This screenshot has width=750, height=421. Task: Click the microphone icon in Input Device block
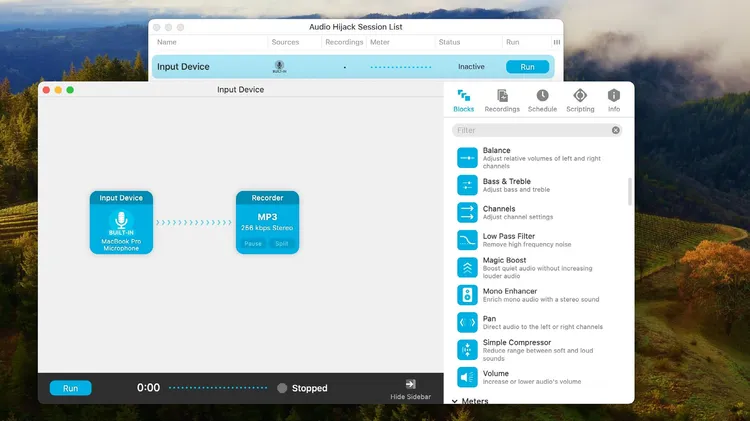click(121, 220)
